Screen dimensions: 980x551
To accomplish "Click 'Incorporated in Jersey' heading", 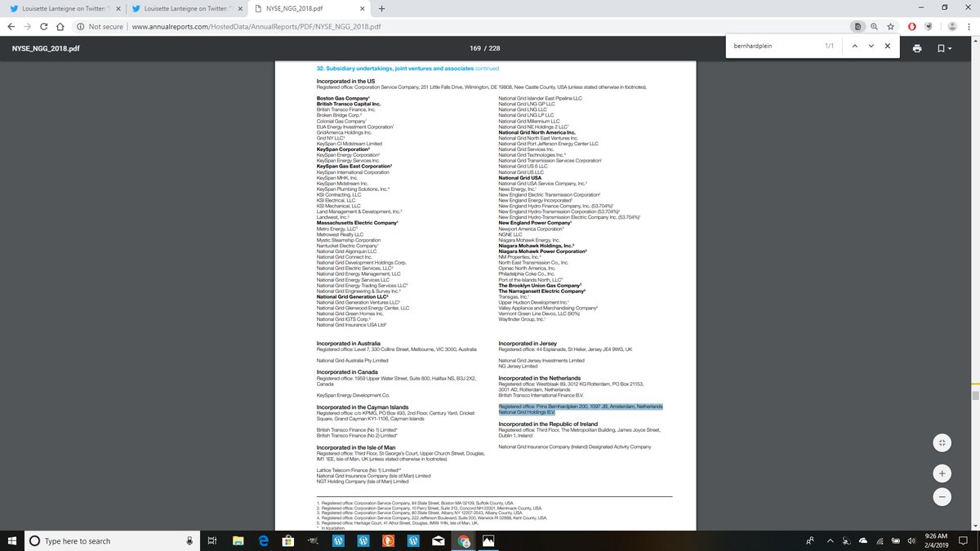I will pos(528,344).
